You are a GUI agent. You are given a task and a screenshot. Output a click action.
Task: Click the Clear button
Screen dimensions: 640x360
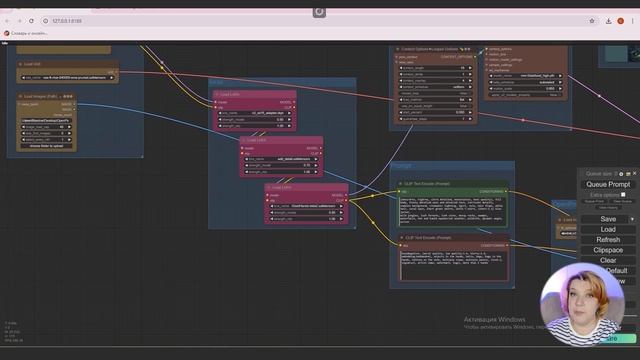[x=608, y=260]
